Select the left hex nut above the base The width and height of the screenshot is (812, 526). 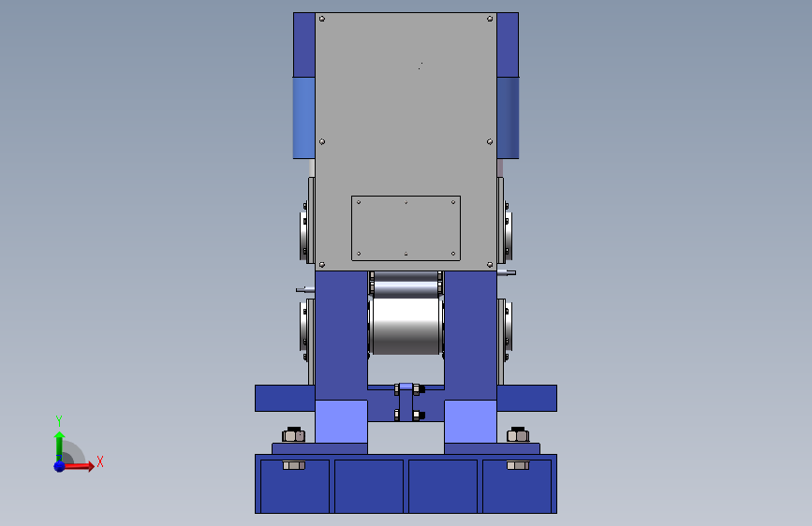click(294, 435)
